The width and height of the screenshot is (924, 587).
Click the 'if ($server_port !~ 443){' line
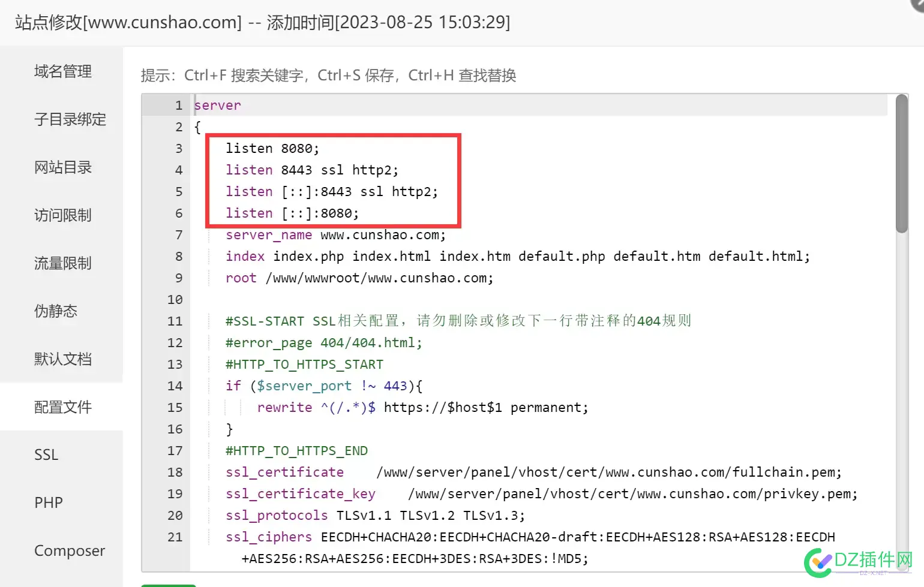324,386
